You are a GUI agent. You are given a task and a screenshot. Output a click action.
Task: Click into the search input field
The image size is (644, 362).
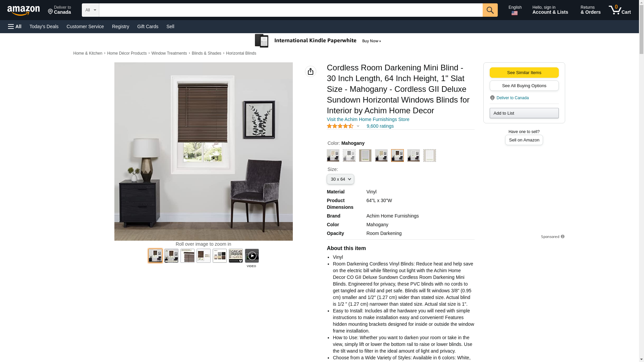[291, 10]
